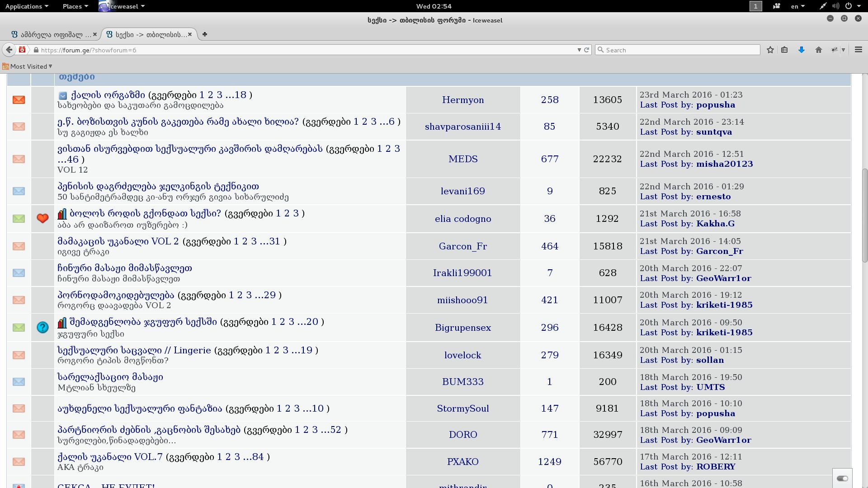Image resolution: width=868 pixels, height=488 pixels.
Task: Click the bookmark star icon
Action: coord(770,50)
